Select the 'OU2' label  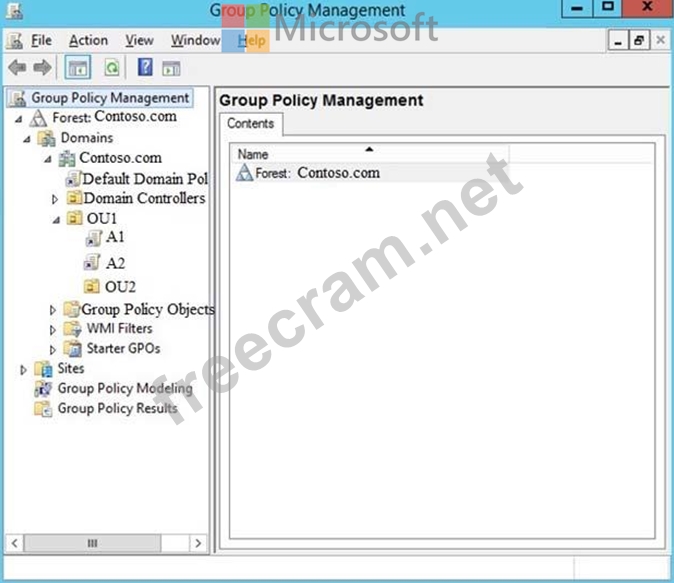click(x=120, y=286)
